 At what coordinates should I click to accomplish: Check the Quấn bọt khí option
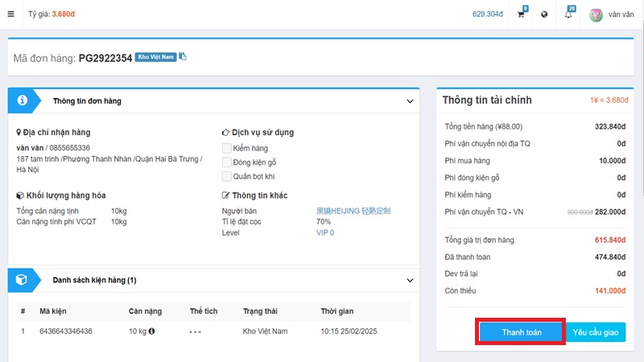coord(227,175)
